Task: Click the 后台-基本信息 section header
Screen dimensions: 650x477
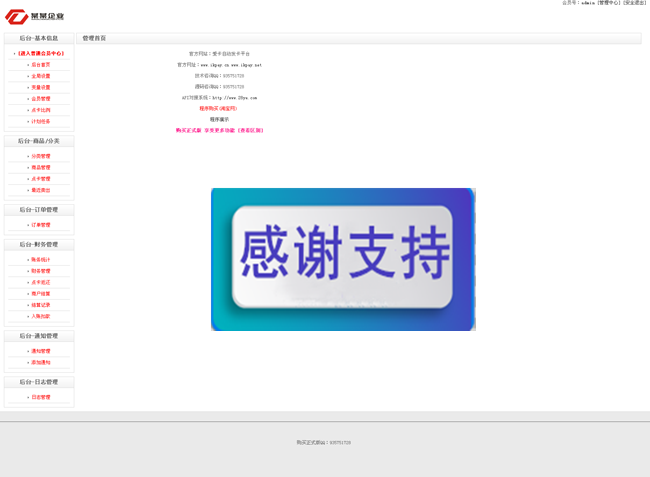Action: point(39,38)
